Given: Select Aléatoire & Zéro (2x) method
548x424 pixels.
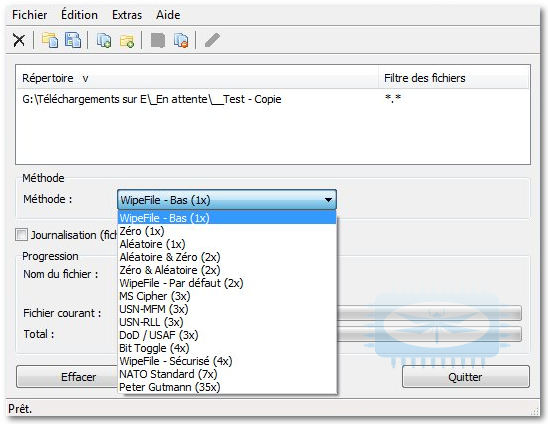Looking at the screenshot, I should pyautogui.click(x=227, y=257).
